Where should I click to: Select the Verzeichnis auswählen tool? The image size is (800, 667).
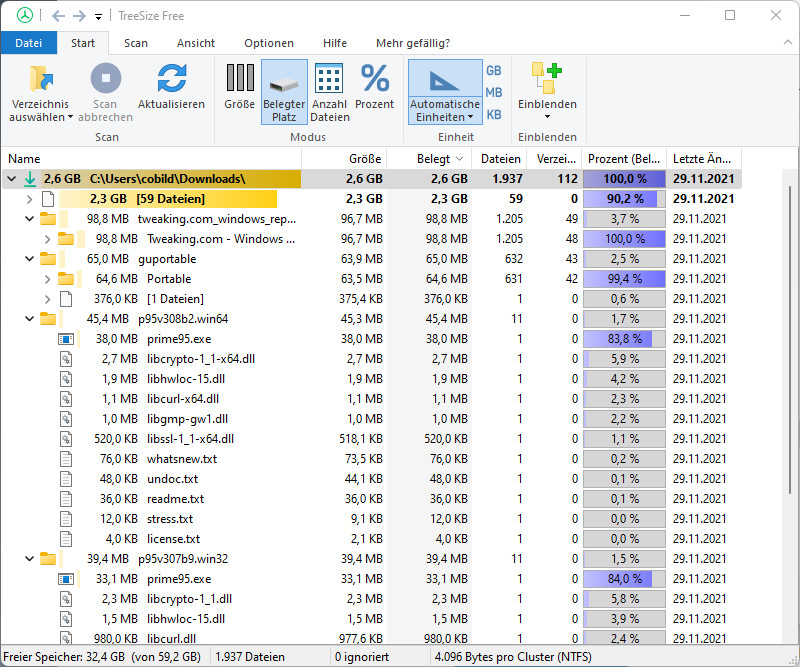(x=41, y=90)
